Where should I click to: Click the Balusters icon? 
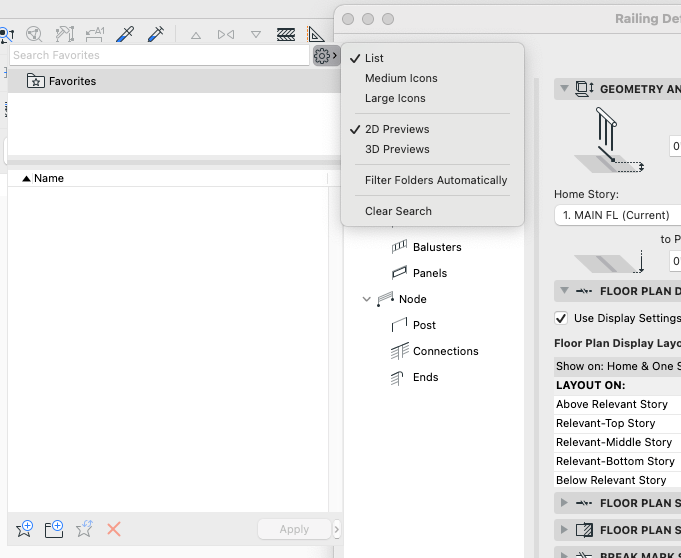point(399,247)
